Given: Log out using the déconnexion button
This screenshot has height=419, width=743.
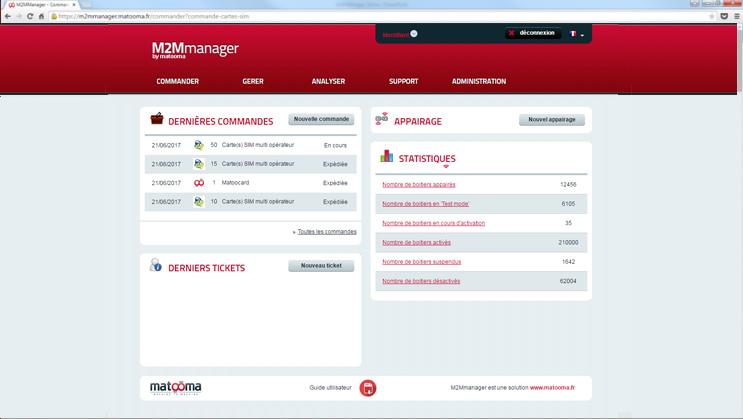Looking at the screenshot, I should click(x=531, y=33).
